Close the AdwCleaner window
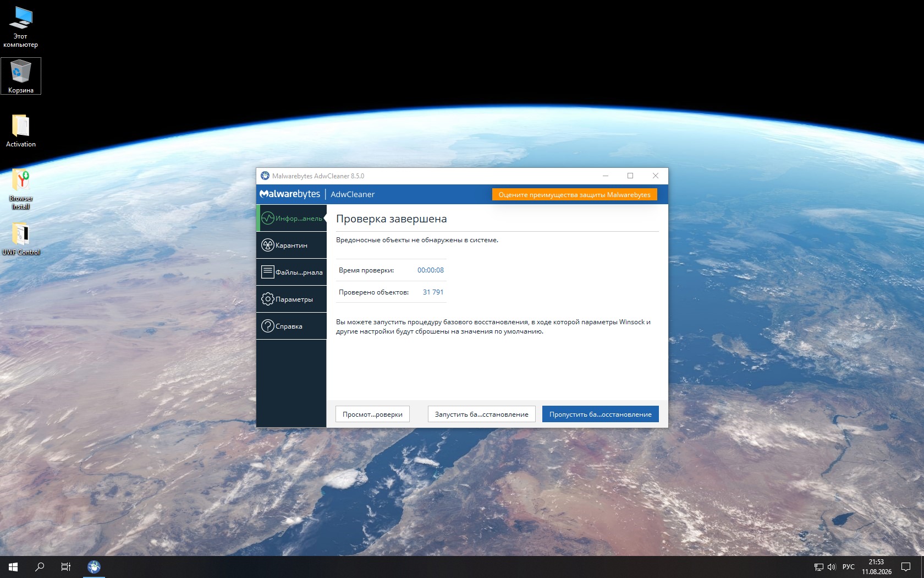The width and height of the screenshot is (924, 578). coord(656,176)
